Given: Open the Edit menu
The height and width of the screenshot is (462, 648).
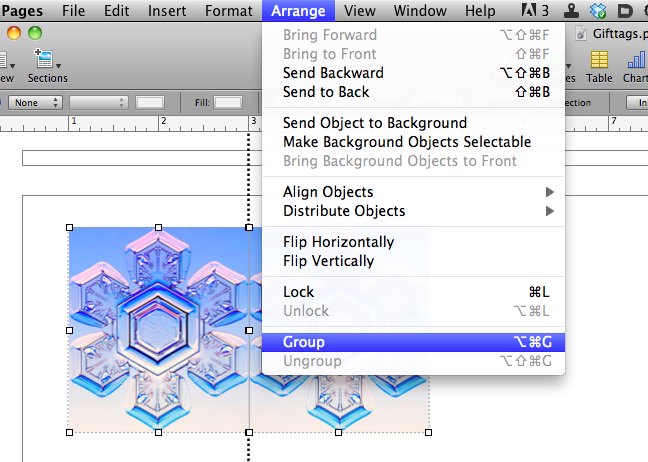Looking at the screenshot, I should point(116,11).
